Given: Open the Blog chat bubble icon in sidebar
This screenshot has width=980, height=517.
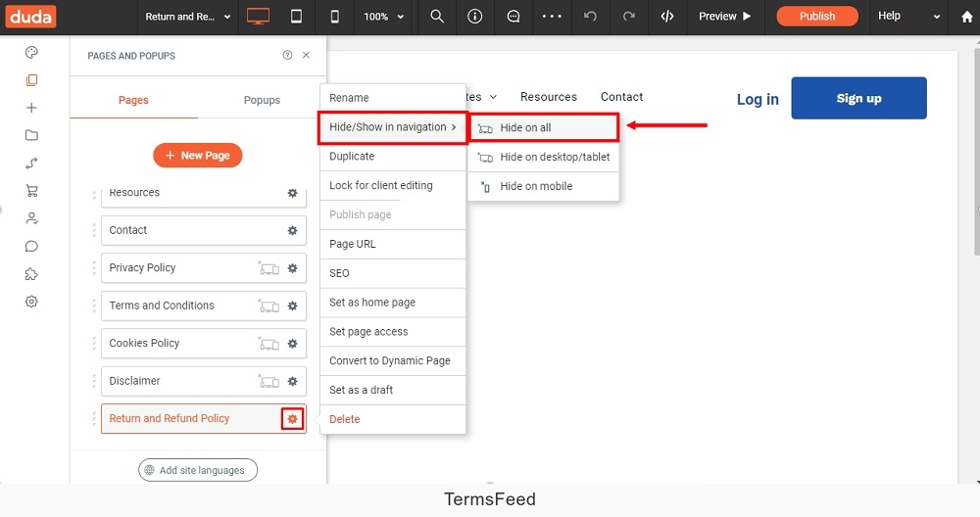Looking at the screenshot, I should pos(31,246).
